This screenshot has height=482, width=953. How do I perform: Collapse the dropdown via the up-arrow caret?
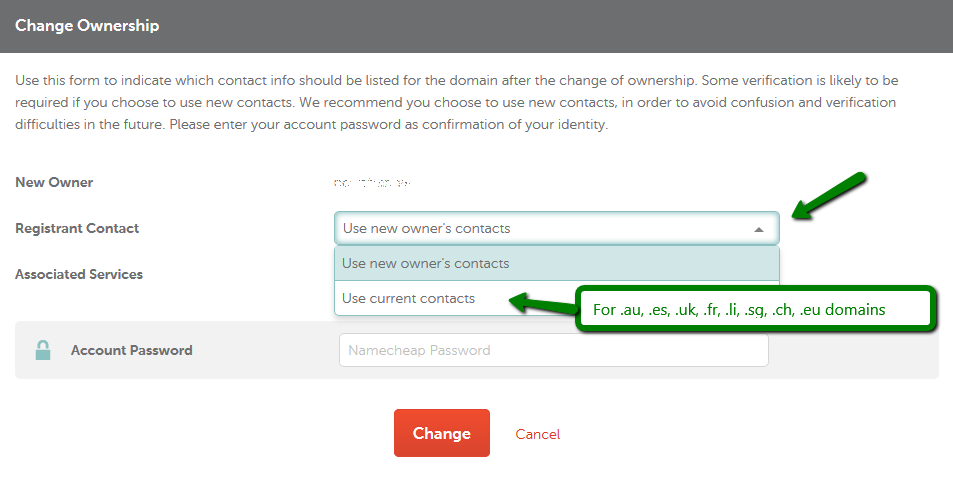(x=759, y=229)
